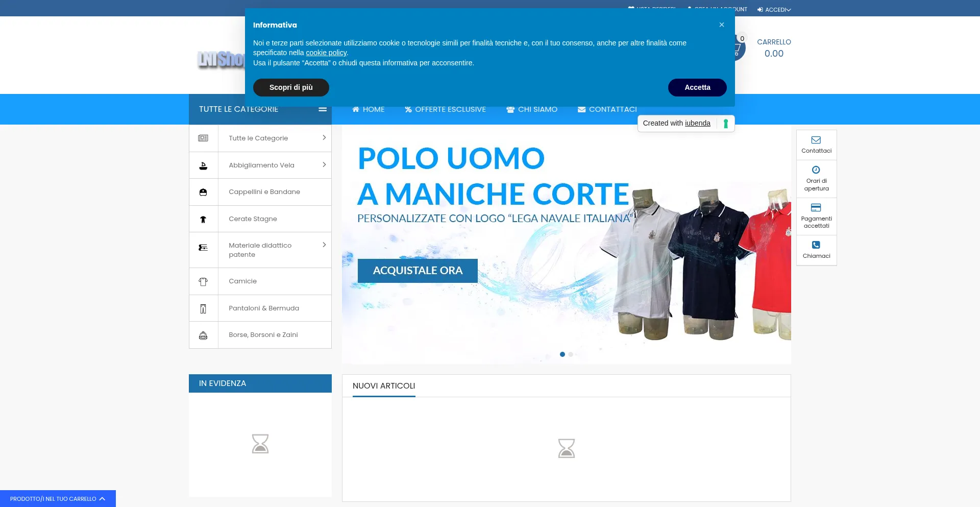The height and width of the screenshot is (507, 980).
Task: Open CHI SIAMO menu item
Action: 532,109
